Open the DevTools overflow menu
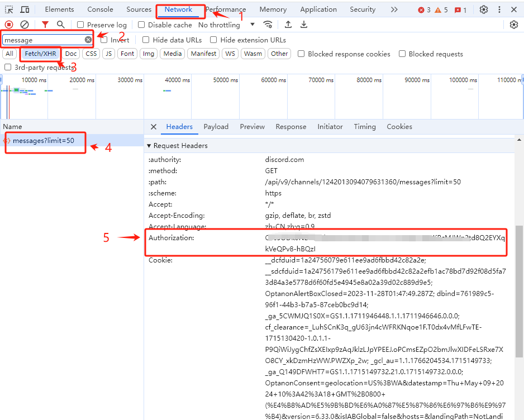This screenshot has width=524, height=420. 500,9
